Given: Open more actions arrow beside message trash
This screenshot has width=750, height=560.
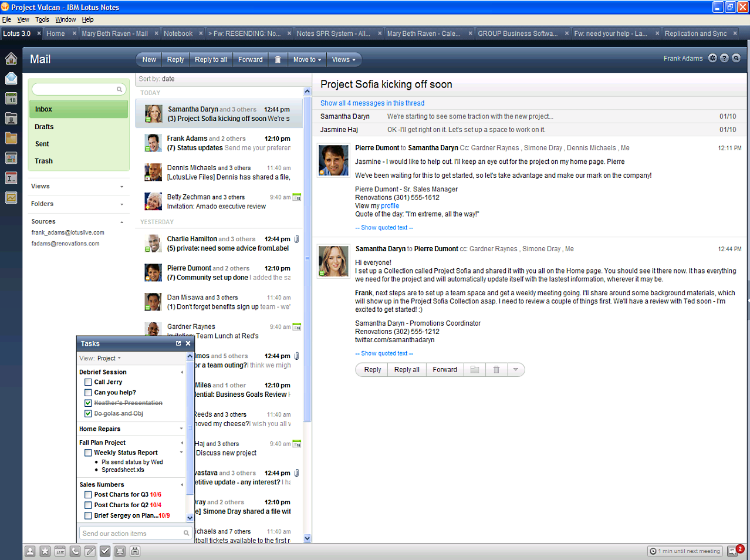Looking at the screenshot, I should click(x=515, y=369).
